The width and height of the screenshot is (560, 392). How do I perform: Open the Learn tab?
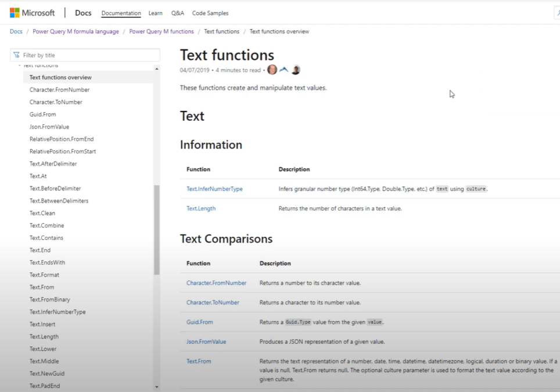[x=155, y=13]
